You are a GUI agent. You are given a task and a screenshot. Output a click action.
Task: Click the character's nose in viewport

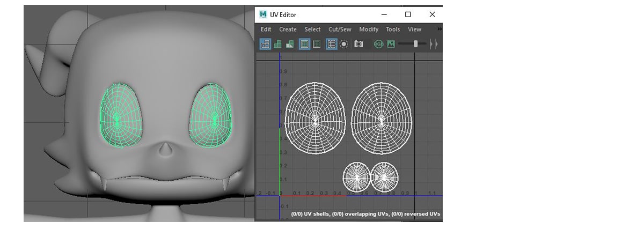point(166,150)
